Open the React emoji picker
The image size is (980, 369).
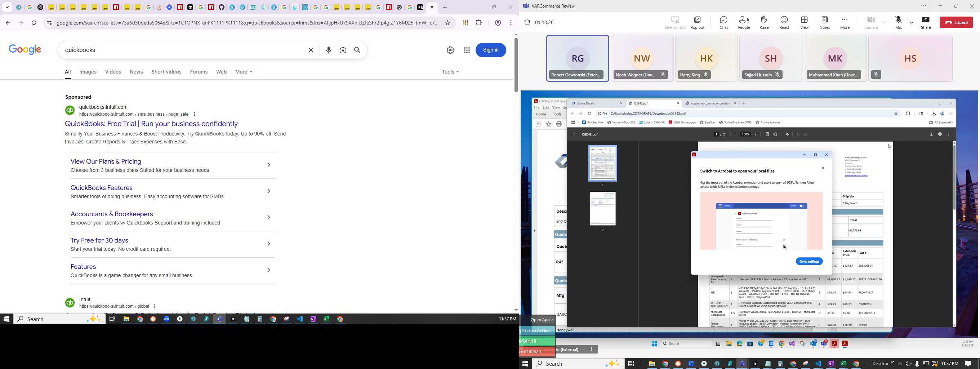click(x=784, y=22)
